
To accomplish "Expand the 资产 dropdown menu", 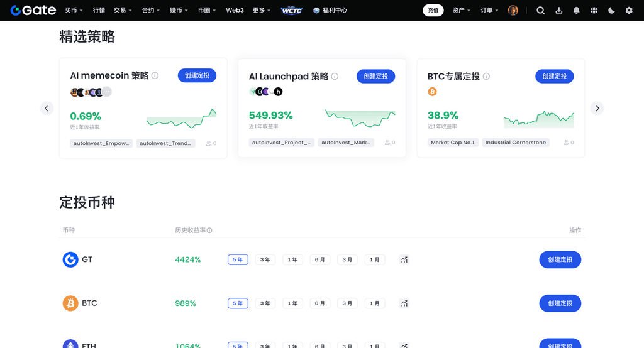I will pyautogui.click(x=461, y=11).
